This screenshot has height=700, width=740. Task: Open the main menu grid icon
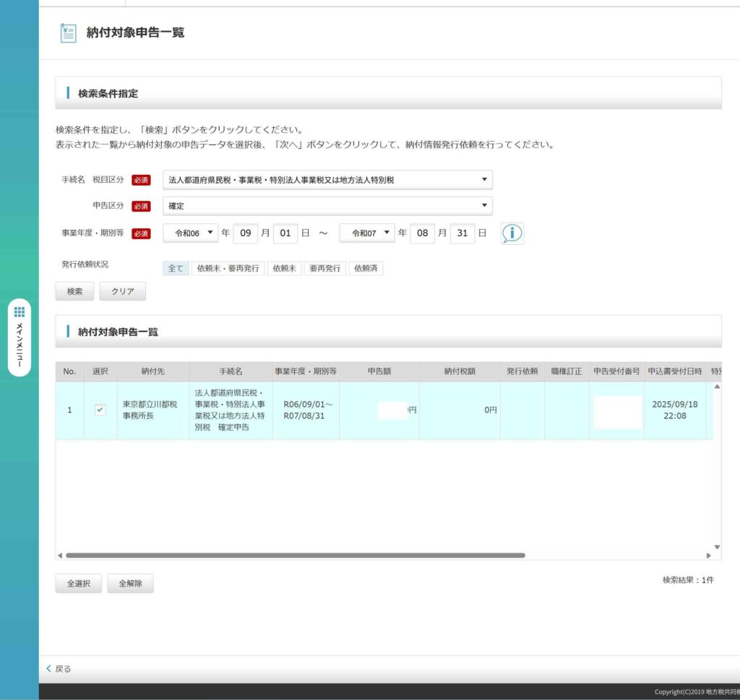(20, 312)
